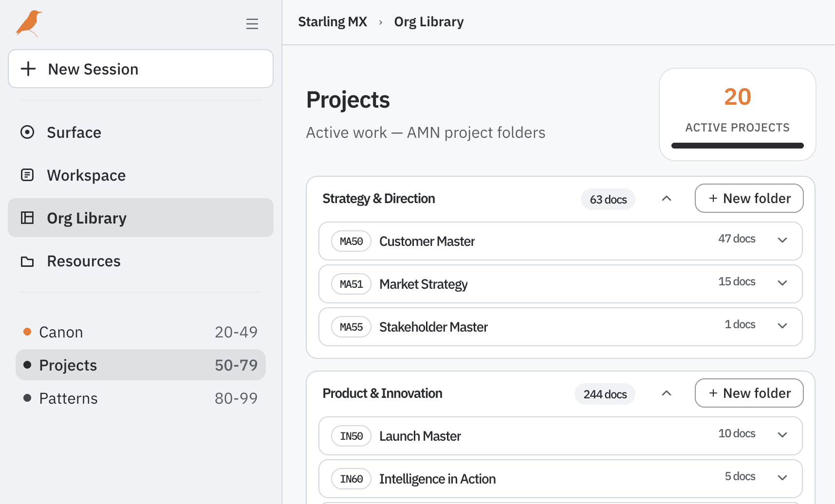The image size is (835, 504).
Task: Click the 15 docs count
Action: click(x=737, y=281)
